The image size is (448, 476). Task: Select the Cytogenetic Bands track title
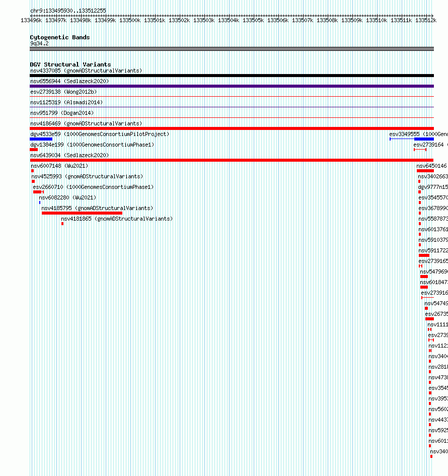(60, 37)
